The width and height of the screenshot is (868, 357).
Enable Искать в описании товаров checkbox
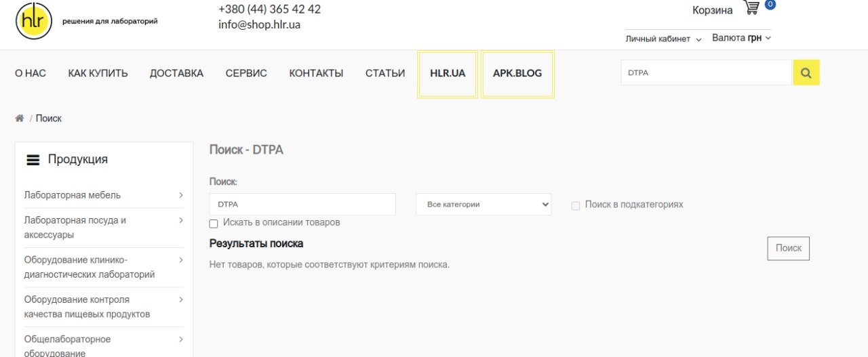(214, 224)
